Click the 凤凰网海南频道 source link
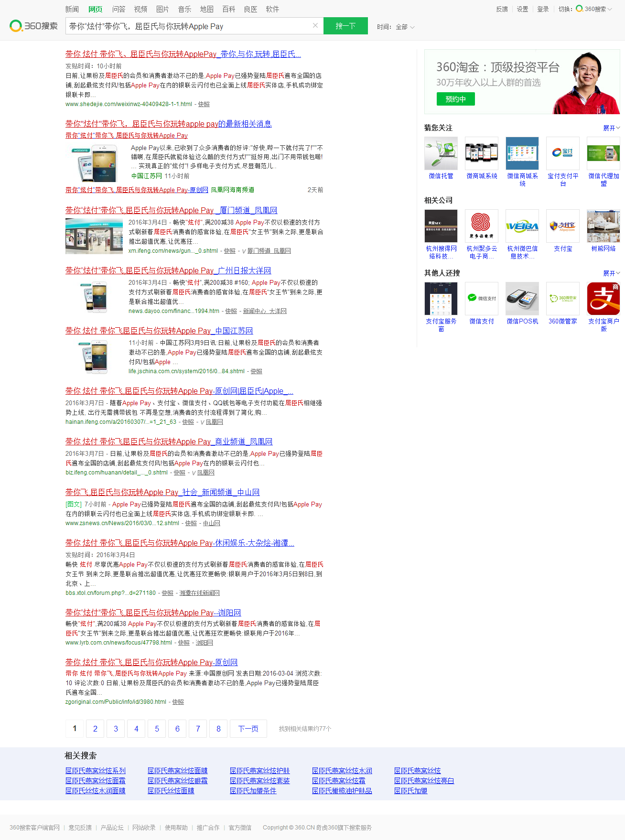 (233, 190)
